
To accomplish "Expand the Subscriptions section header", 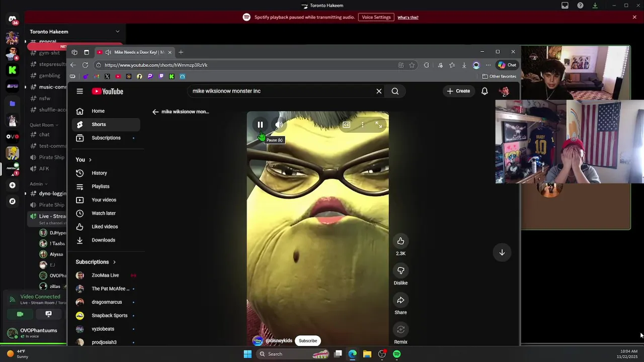I will [96, 262].
